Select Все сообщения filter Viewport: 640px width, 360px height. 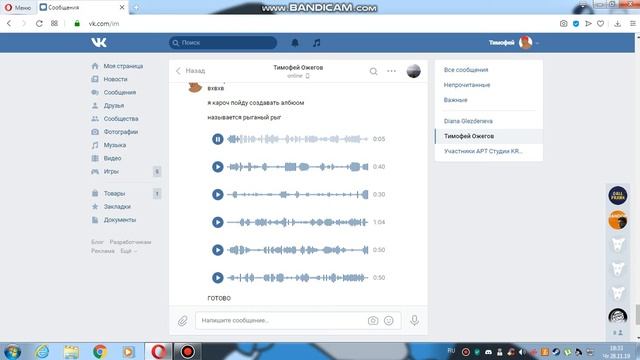click(466, 70)
